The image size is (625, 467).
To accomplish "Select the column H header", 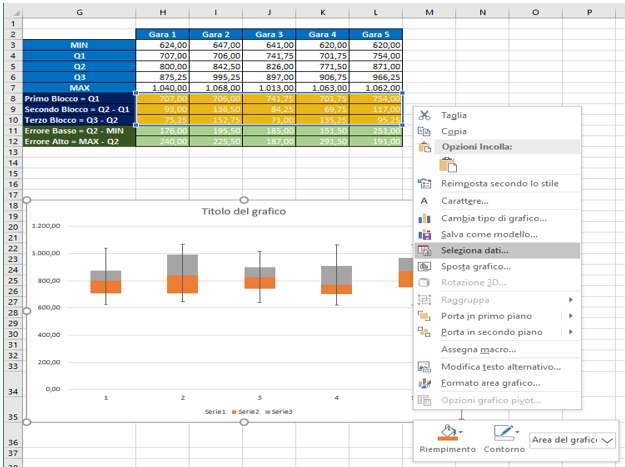I will (161, 11).
